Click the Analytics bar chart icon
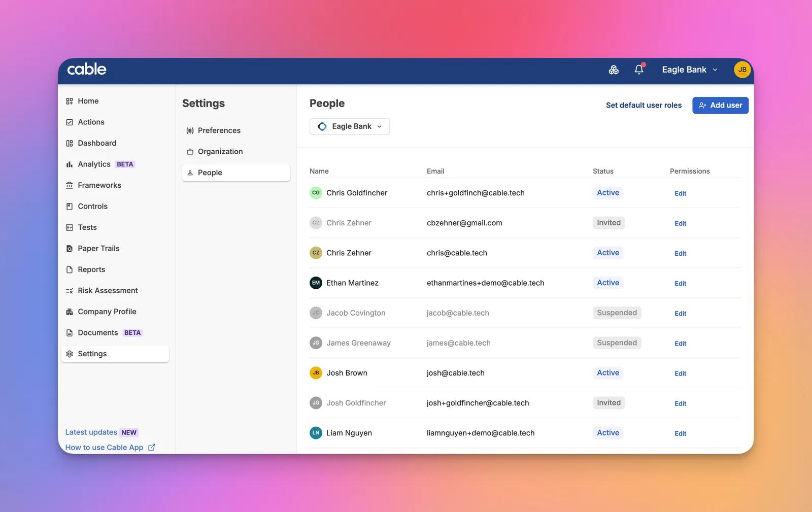This screenshot has width=812, height=512. [70, 164]
